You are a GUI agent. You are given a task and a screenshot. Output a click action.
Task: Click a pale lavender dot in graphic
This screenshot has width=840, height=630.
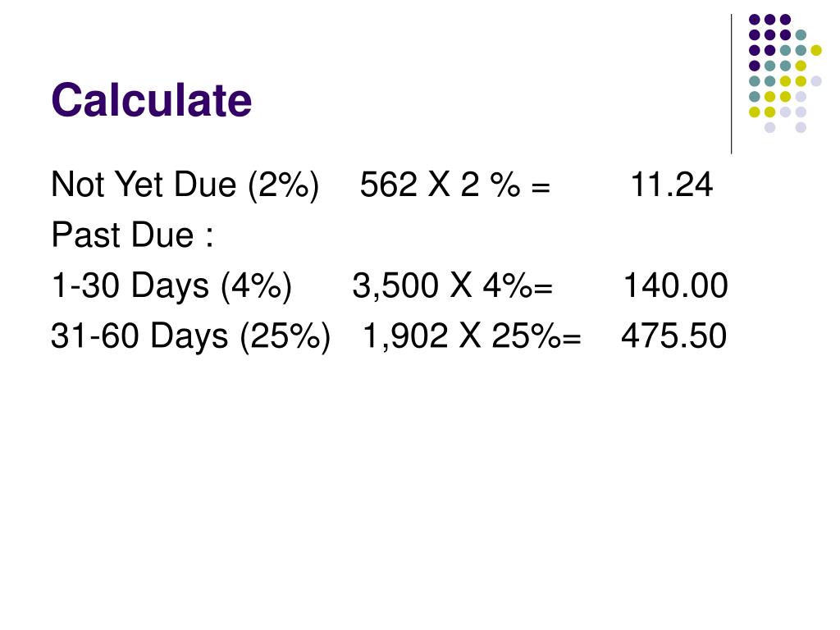point(816,81)
